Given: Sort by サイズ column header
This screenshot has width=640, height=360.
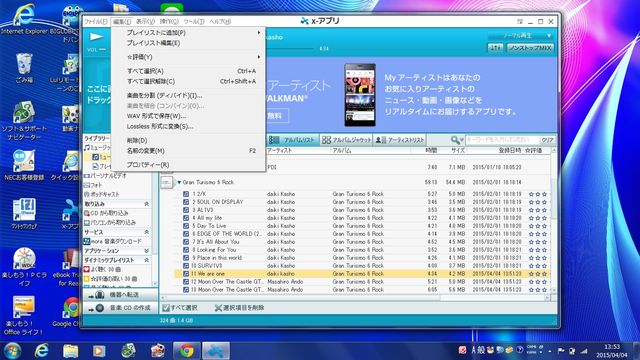Looking at the screenshot, I should [458, 151].
